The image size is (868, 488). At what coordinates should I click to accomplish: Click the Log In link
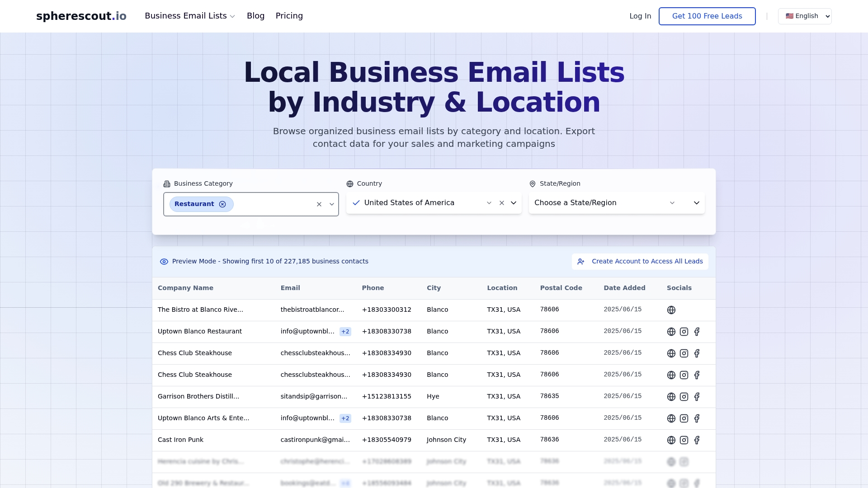640,16
